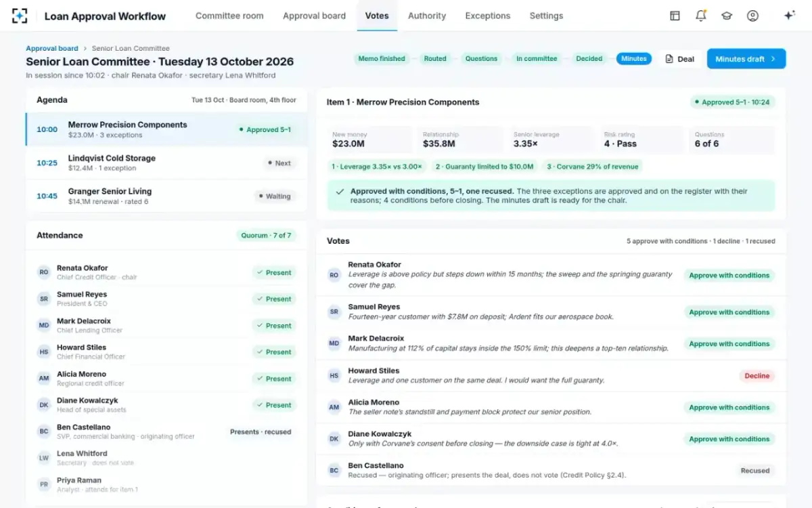812x508 pixels.
Task: Open the graduation cap learning icon
Action: (727, 16)
